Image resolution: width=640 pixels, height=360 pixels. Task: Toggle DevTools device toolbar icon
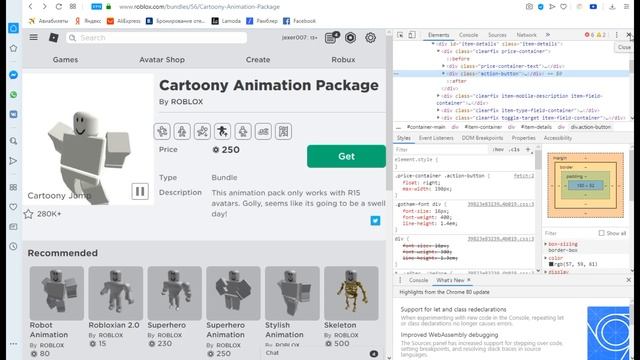[x=412, y=35]
